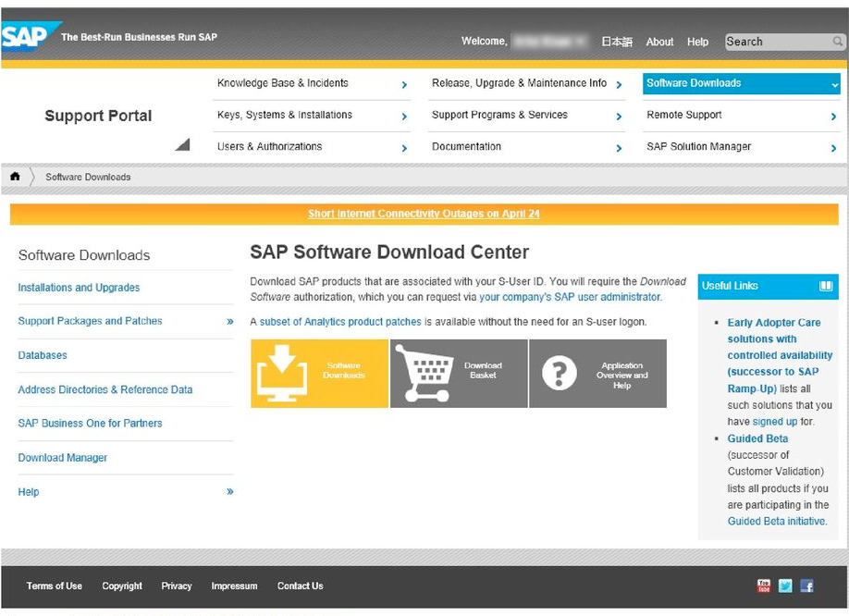The image size is (849, 616).
Task: Expand the Software Downloads dropdown menu
Action: coord(834,84)
